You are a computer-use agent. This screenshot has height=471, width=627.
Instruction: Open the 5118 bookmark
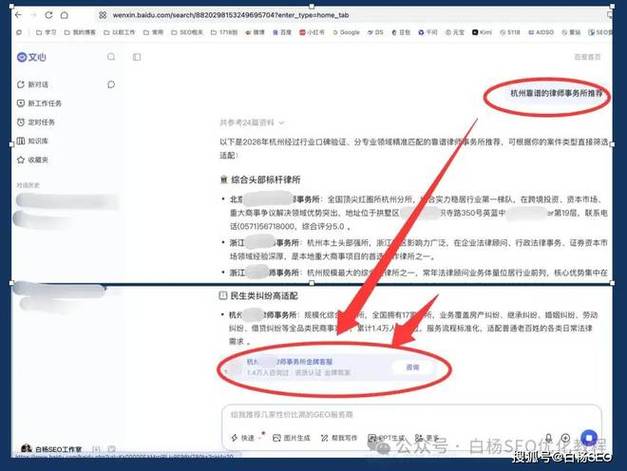tap(510, 32)
